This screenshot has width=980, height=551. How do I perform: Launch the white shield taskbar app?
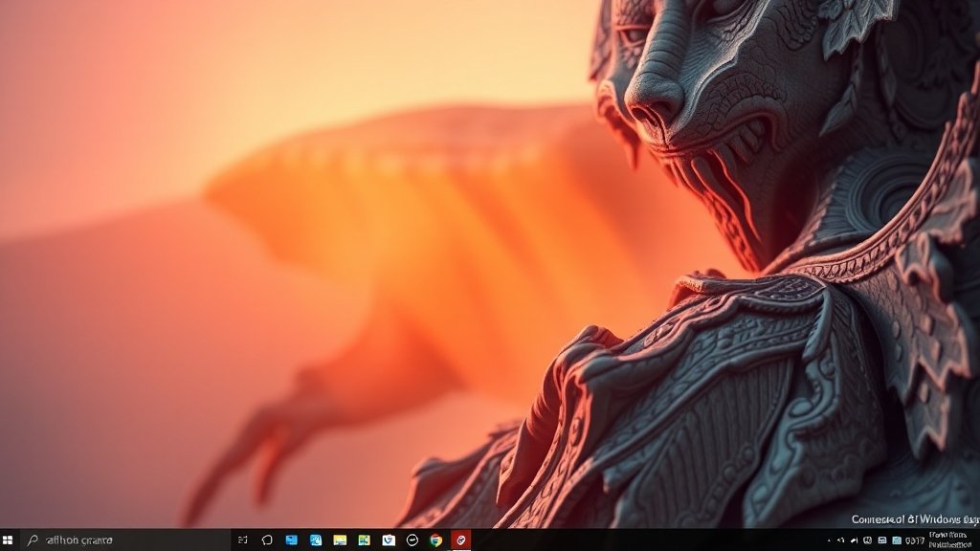coord(388,540)
